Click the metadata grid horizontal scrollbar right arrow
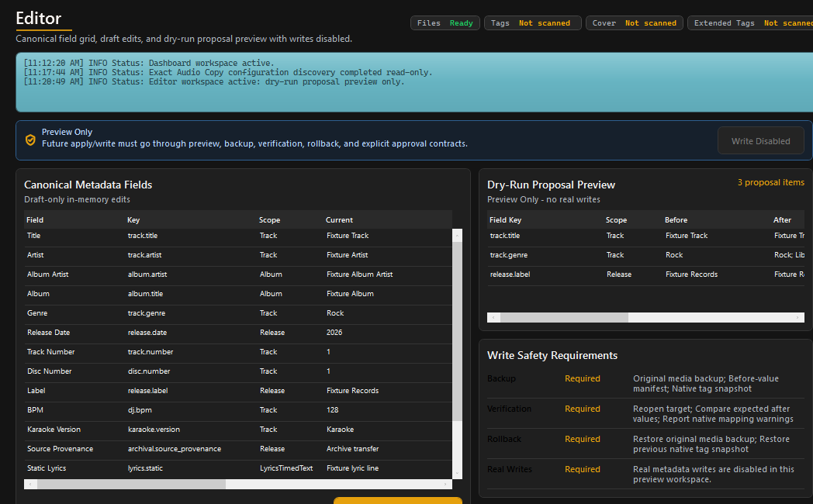 [445, 485]
